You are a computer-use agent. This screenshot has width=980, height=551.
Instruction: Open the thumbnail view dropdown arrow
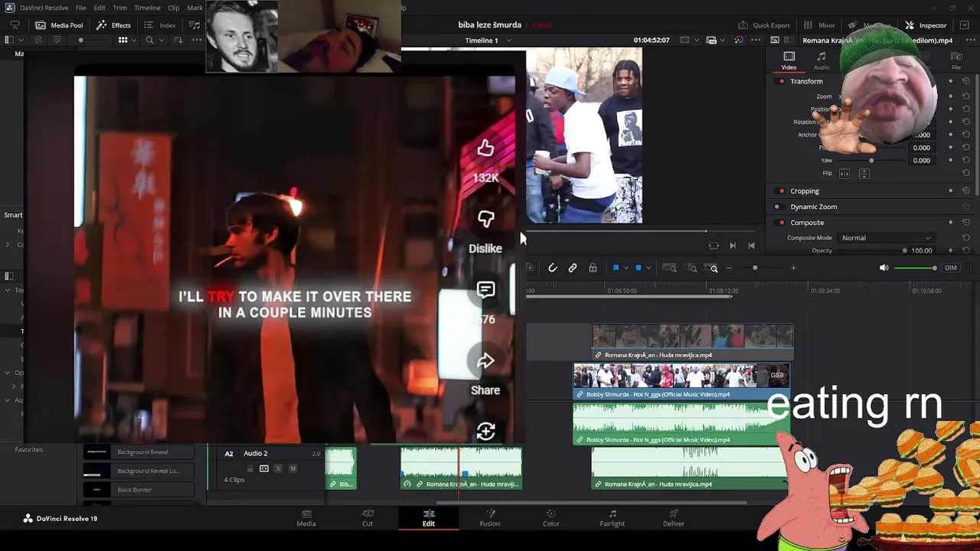[133, 40]
